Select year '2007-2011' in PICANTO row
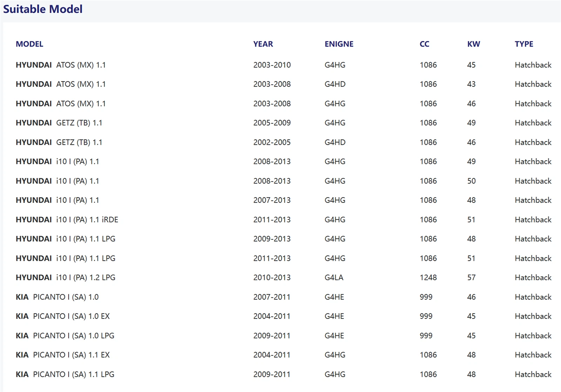 click(x=272, y=297)
